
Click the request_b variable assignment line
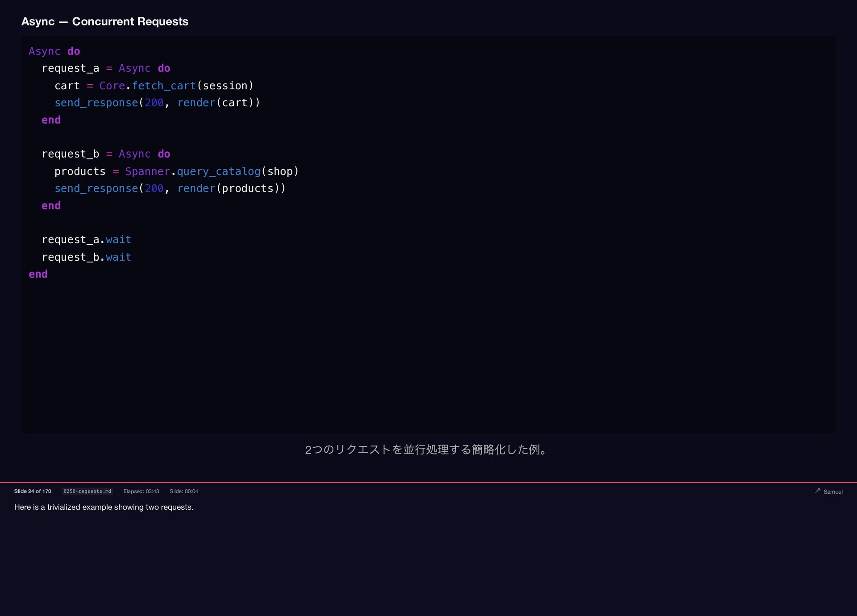coord(106,154)
